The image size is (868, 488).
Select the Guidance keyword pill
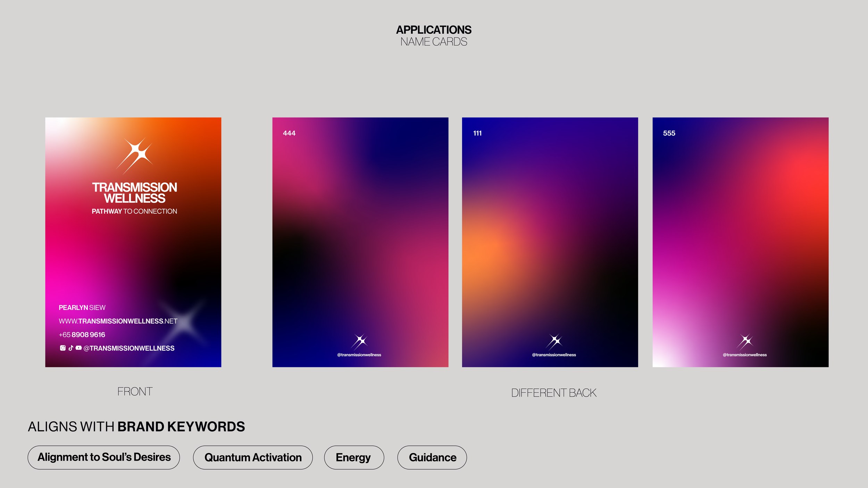click(x=432, y=457)
